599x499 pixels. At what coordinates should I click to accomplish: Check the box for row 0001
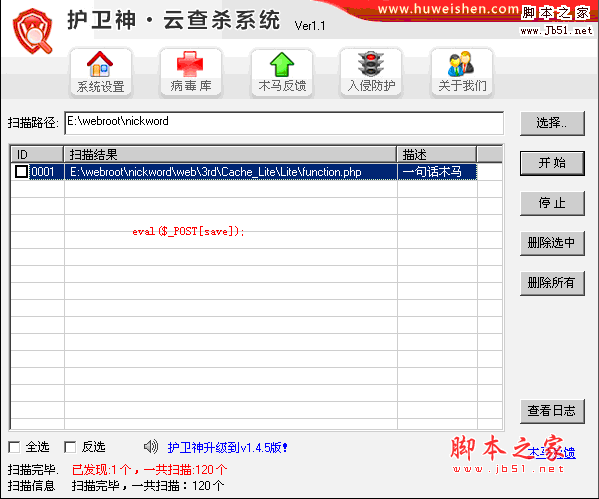[x=21, y=172]
